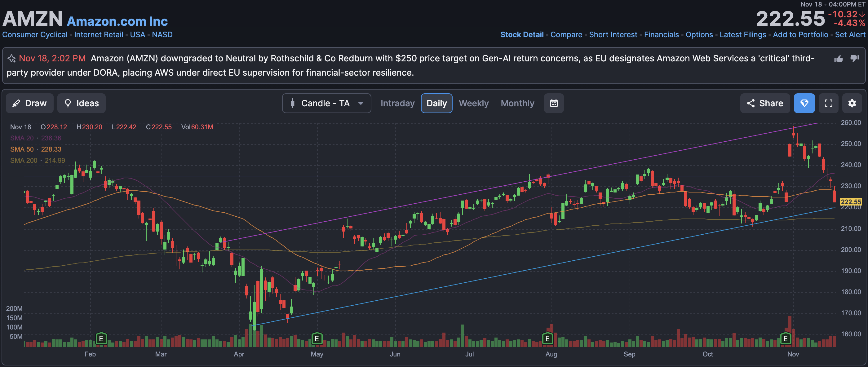Open the Ideas menu
The height and width of the screenshot is (367, 868).
(81, 103)
